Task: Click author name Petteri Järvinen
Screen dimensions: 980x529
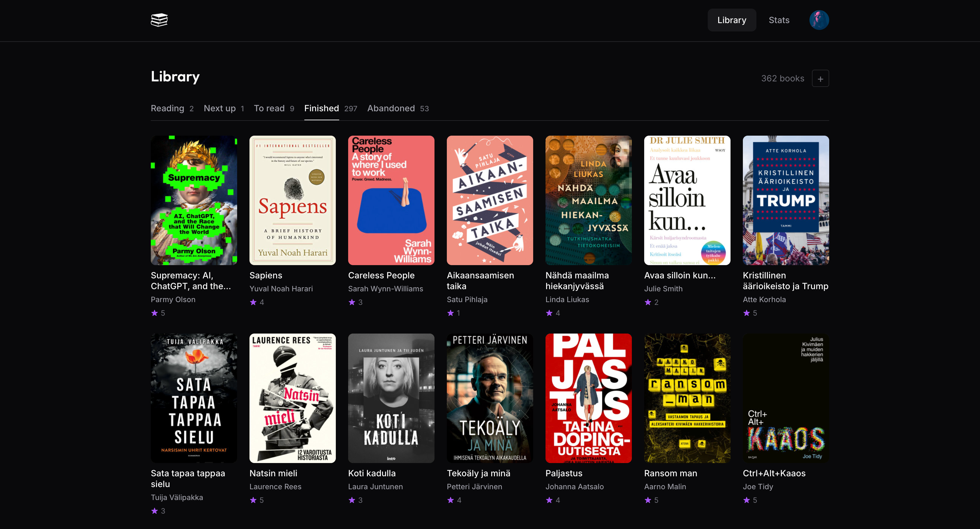Action: tap(474, 486)
